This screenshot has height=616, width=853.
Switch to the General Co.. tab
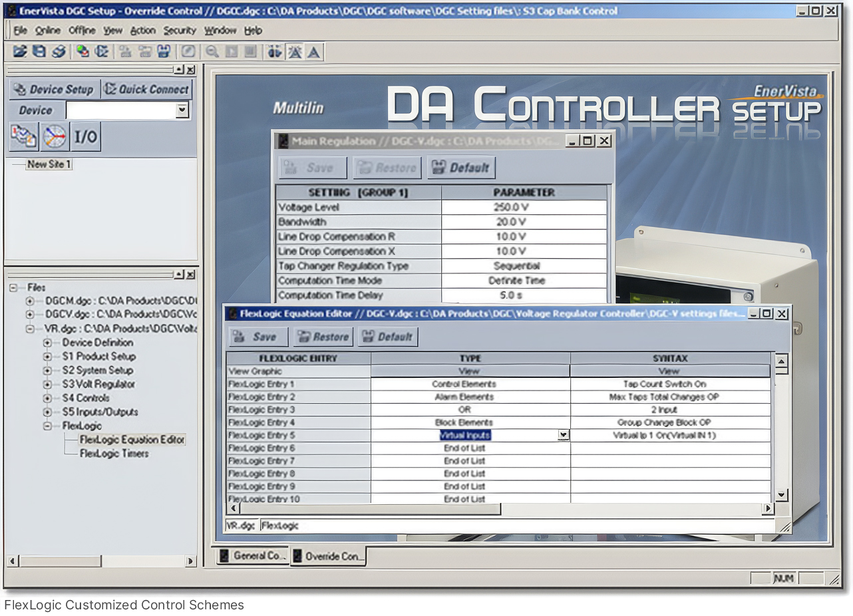pos(253,556)
